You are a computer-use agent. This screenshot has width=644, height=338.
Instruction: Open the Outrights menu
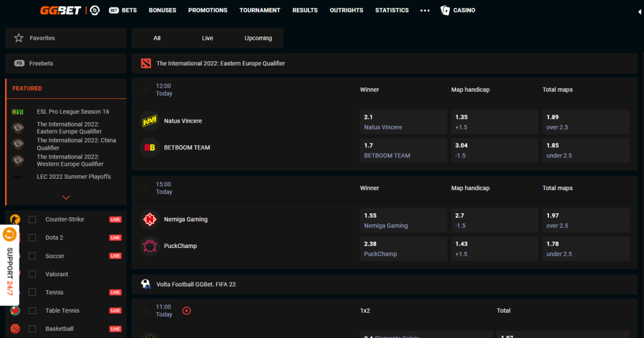coord(347,10)
